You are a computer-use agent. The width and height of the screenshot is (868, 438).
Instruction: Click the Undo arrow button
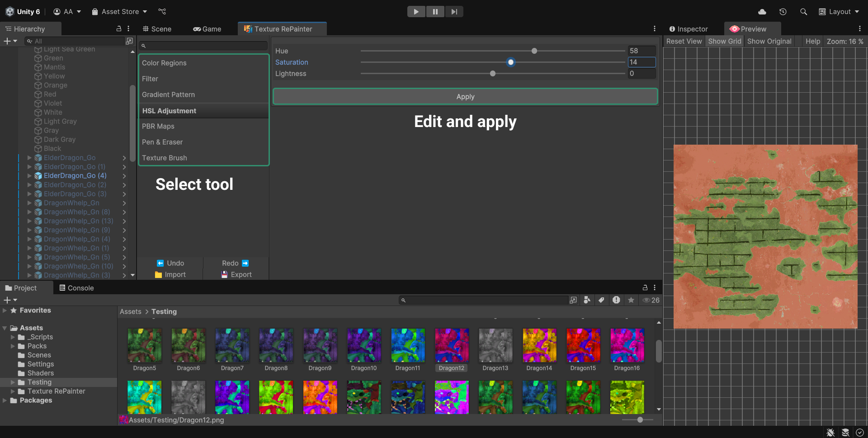(x=170, y=263)
